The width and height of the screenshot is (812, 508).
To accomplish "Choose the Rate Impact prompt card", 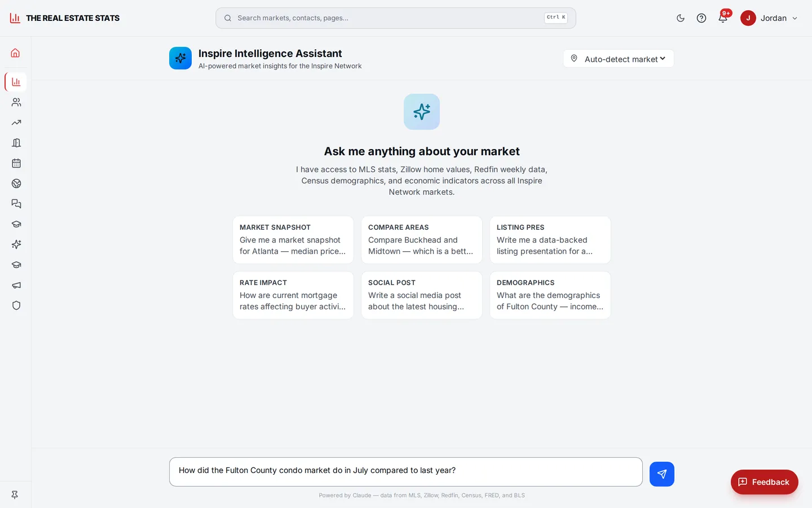I will point(293,295).
